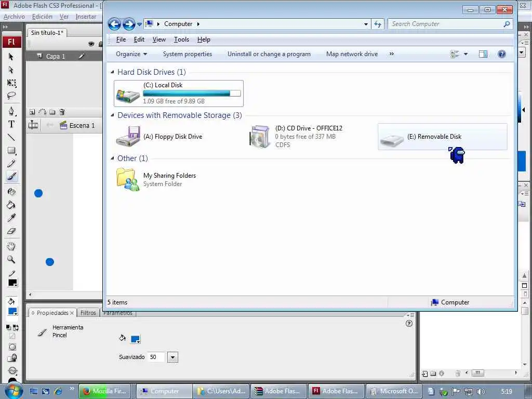
Task: Click the black-and-white default colors icon
Action: click(8, 327)
